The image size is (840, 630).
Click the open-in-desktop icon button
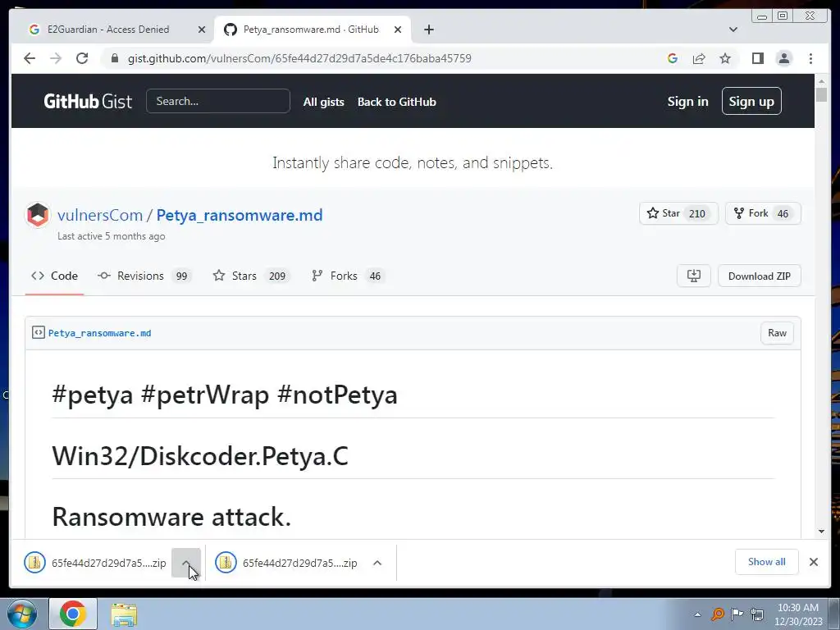(694, 276)
